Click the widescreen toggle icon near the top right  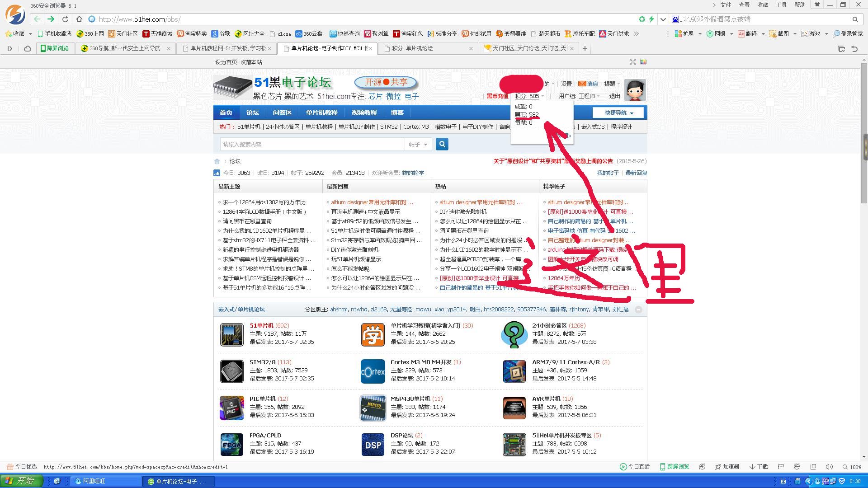pyautogui.click(x=632, y=62)
